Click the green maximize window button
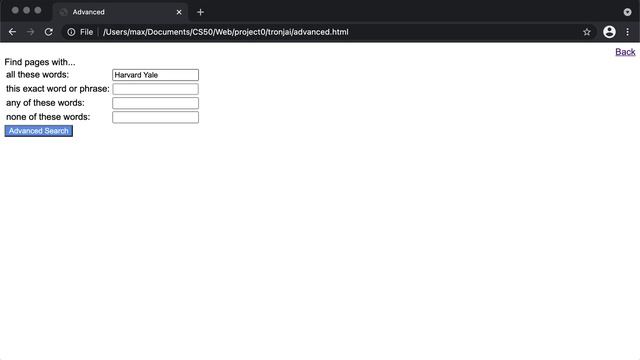This screenshot has height=360, width=640. [38, 10]
